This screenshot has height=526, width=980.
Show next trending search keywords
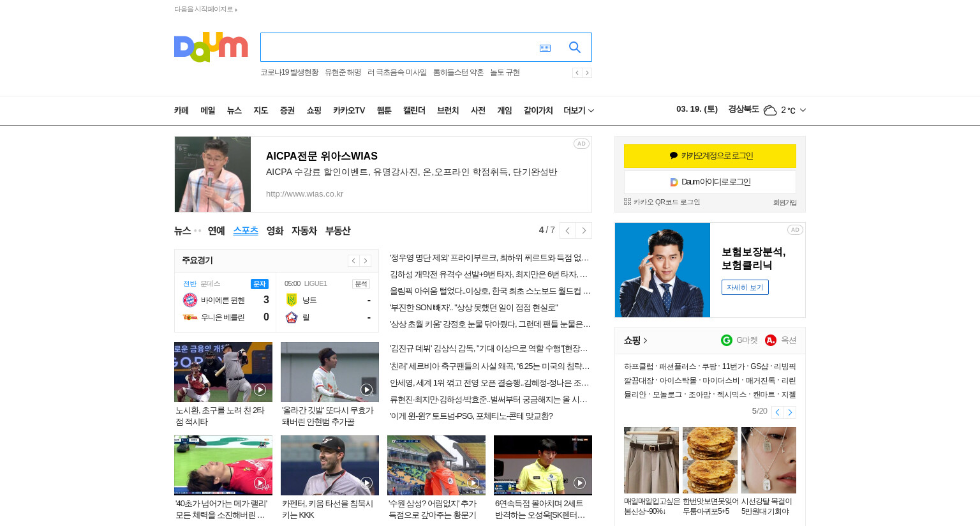[x=587, y=73]
